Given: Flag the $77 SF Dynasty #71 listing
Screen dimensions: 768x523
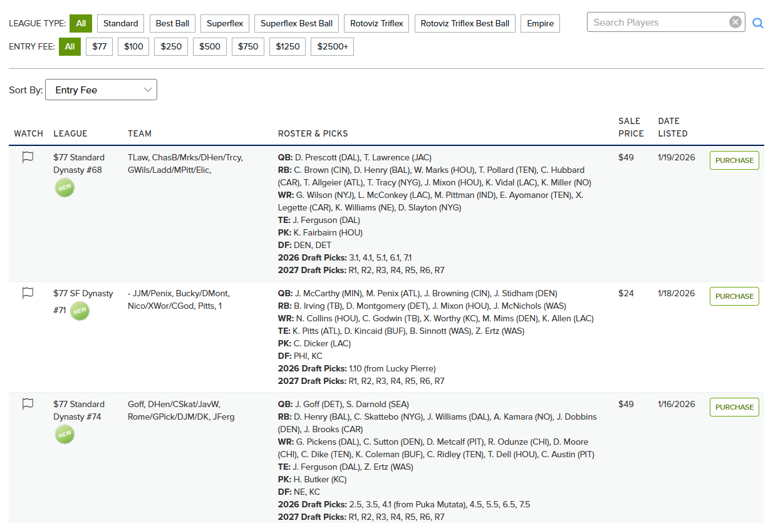Looking at the screenshot, I should click(28, 293).
